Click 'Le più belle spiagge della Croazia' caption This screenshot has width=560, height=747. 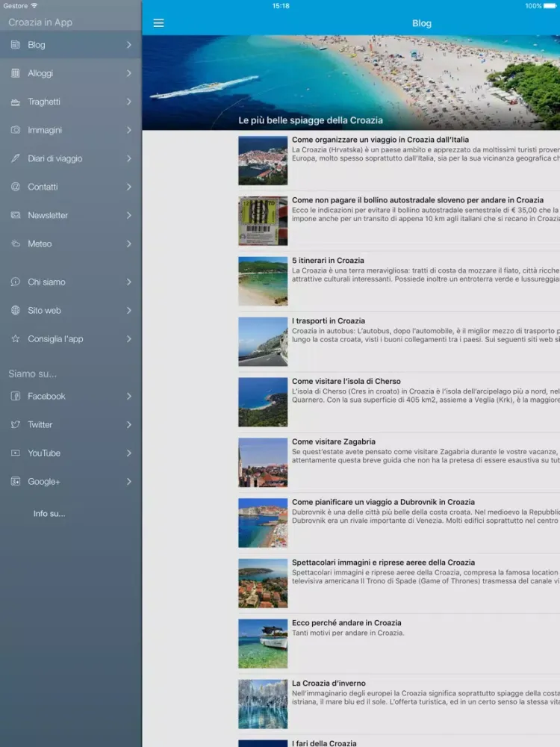pyautogui.click(x=311, y=120)
